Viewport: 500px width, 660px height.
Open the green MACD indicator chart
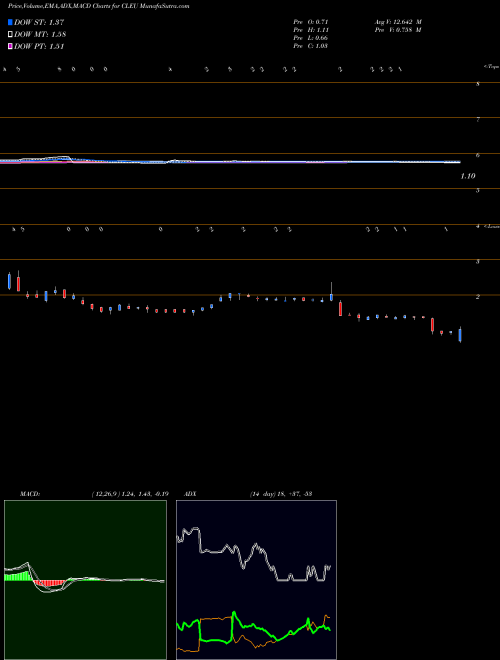85,580
